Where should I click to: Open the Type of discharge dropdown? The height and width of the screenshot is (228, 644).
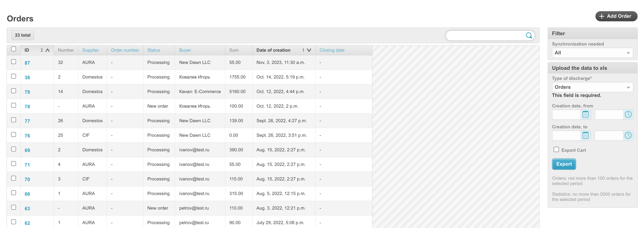point(592,87)
